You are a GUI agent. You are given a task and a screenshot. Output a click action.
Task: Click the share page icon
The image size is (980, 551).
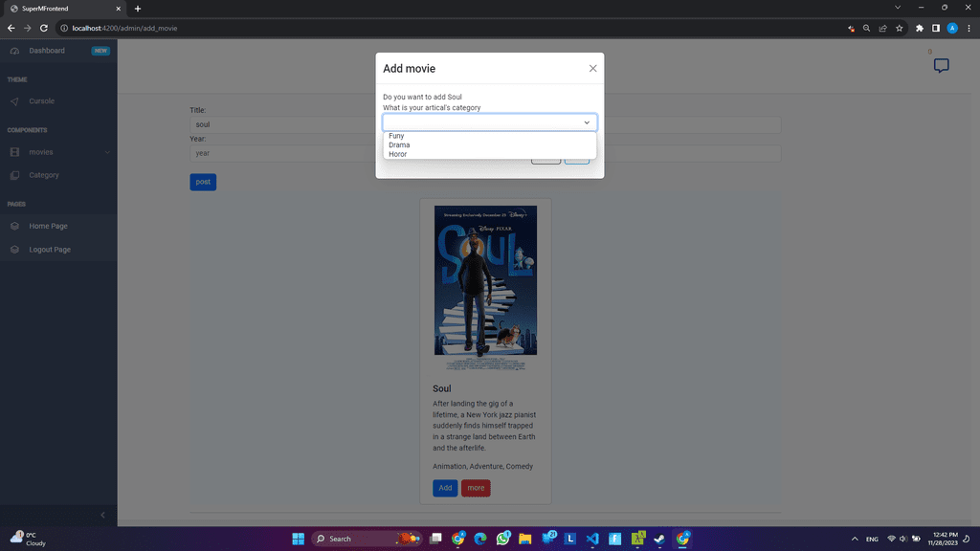882,28
